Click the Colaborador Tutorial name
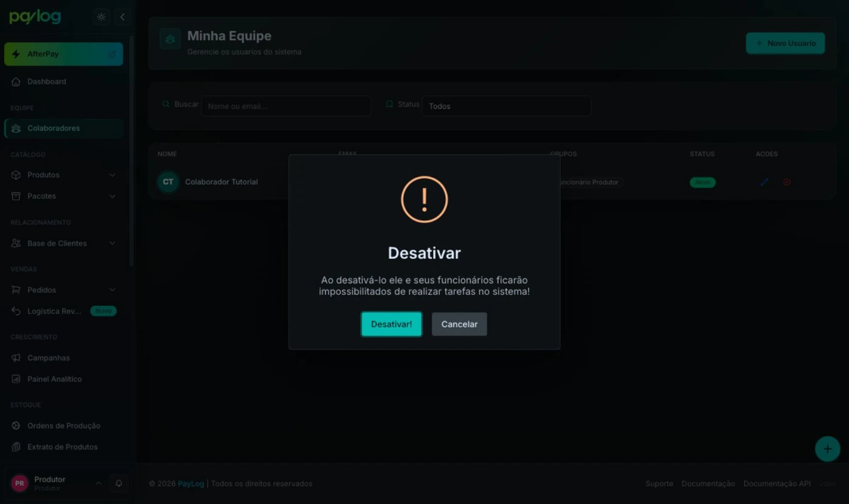849x504 pixels. point(221,182)
